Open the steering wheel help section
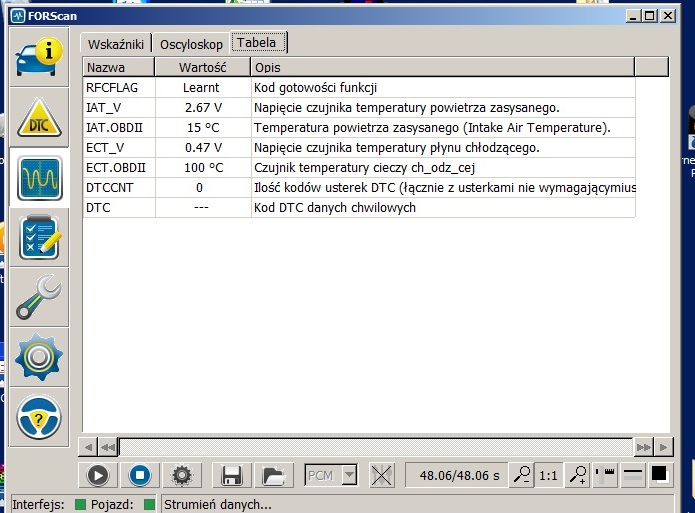Screen dimensions: 695x513 click(40, 417)
